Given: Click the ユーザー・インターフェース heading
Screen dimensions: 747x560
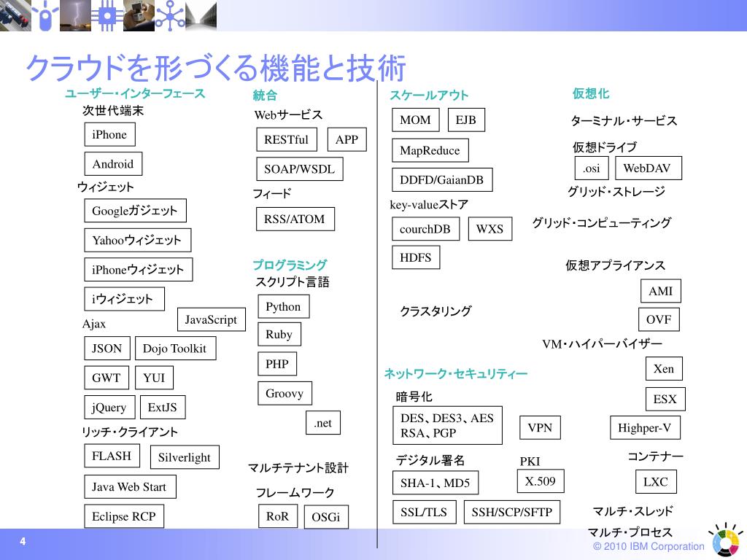Looking at the screenshot, I should [135, 93].
